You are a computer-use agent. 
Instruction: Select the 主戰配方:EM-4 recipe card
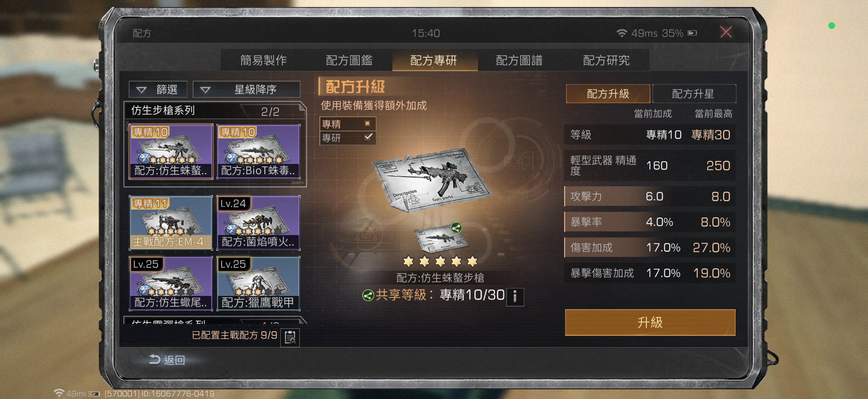click(171, 222)
